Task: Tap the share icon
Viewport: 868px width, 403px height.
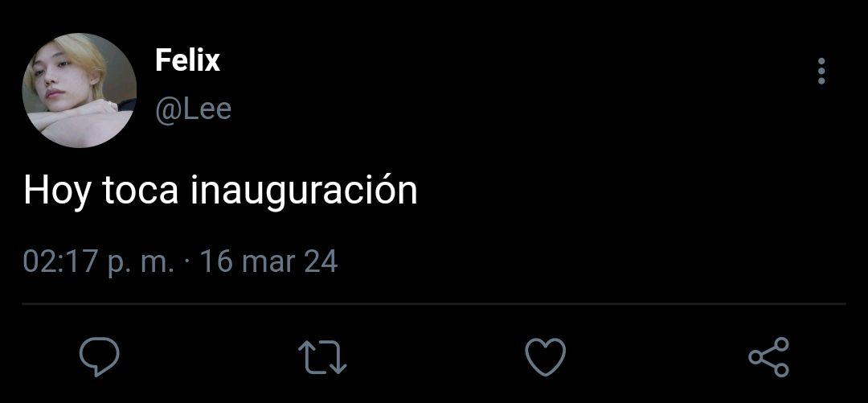Action: [769, 357]
